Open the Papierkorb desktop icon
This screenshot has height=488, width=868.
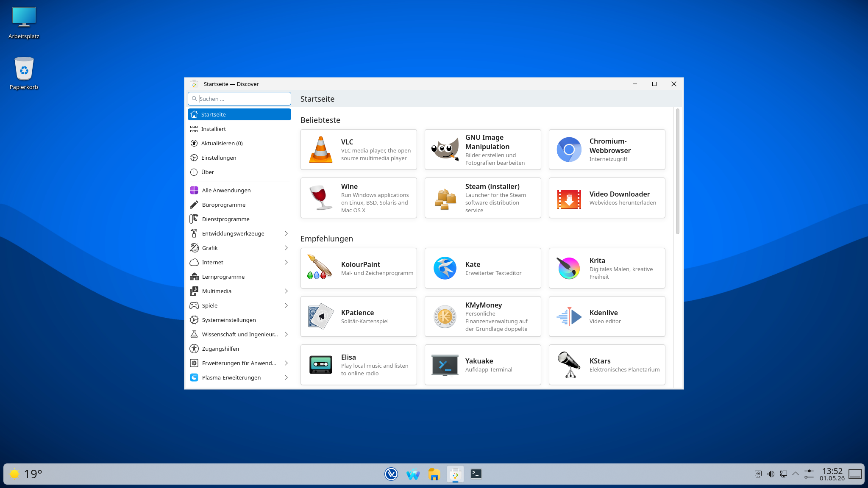coord(24,73)
